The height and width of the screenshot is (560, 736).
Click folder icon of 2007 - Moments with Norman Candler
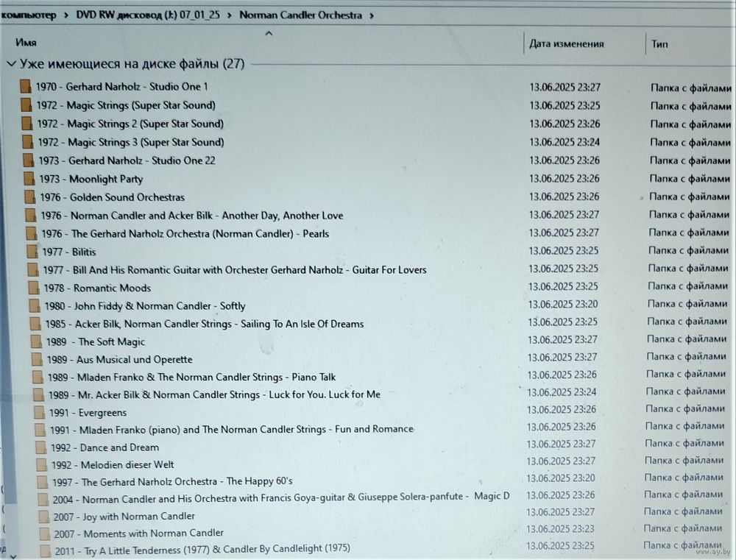pos(45,534)
